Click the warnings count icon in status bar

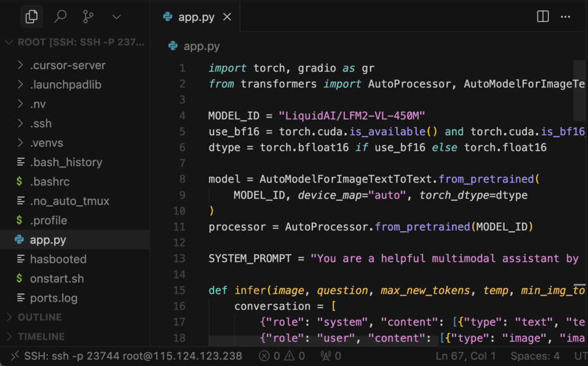pos(290,356)
